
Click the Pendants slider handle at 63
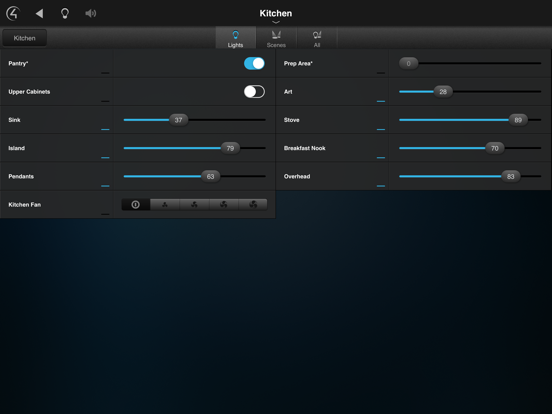pyautogui.click(x=211, y=176)
